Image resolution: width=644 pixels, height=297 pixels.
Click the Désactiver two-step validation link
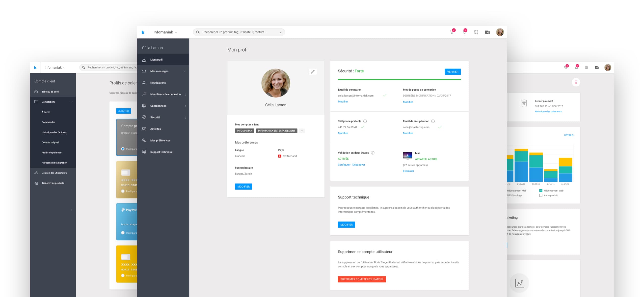(x=358, y=165)
